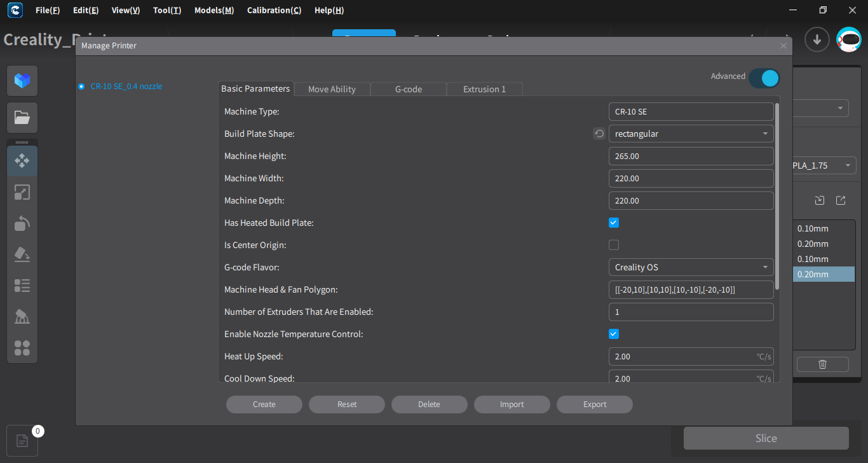
Task: Click the Machine Type input field
Action: [x=691, y=111]
